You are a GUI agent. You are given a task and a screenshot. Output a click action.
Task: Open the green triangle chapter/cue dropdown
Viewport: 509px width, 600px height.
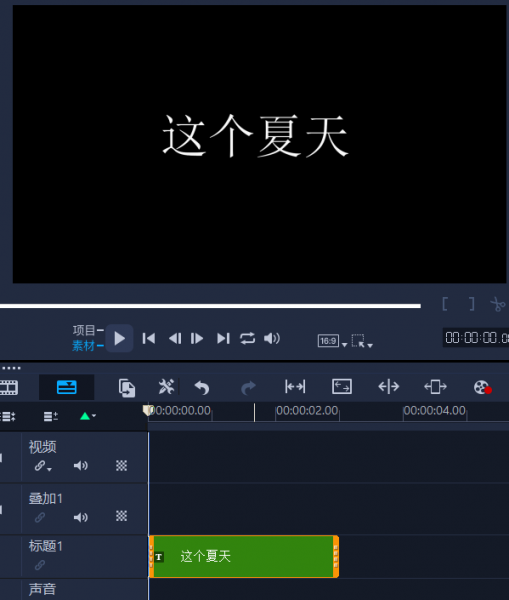coord(88,416)
